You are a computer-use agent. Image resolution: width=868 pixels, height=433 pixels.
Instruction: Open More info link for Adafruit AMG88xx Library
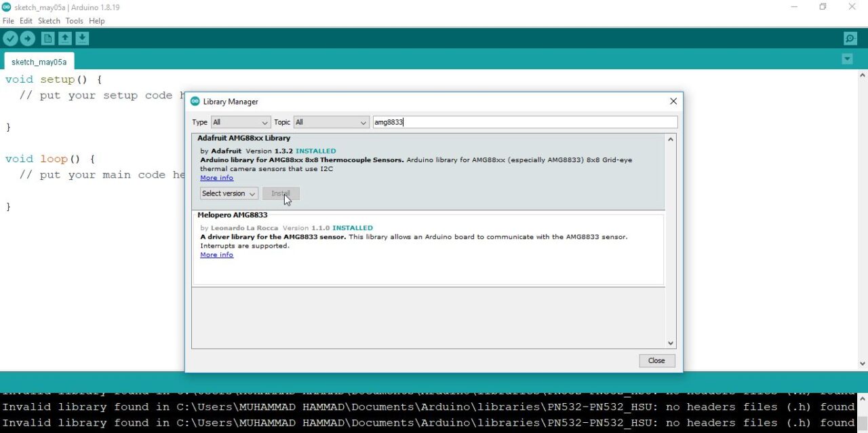(217, 178)
